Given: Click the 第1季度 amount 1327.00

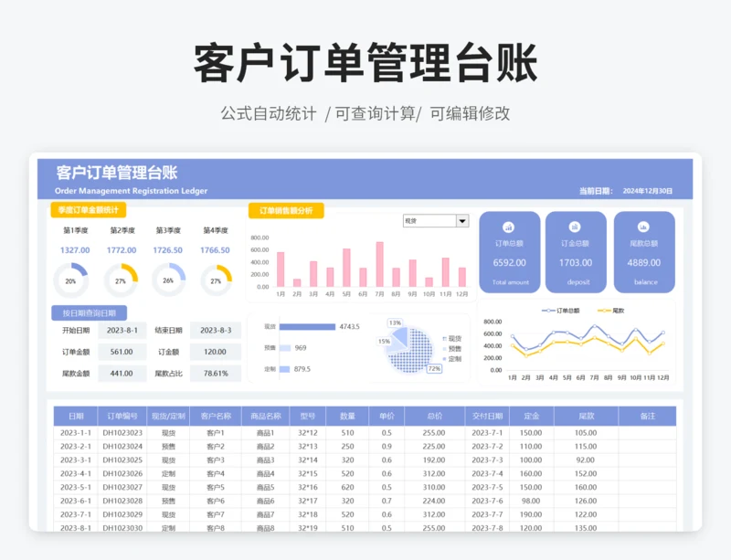Looking at the screenshot, I should pos(75,250).
